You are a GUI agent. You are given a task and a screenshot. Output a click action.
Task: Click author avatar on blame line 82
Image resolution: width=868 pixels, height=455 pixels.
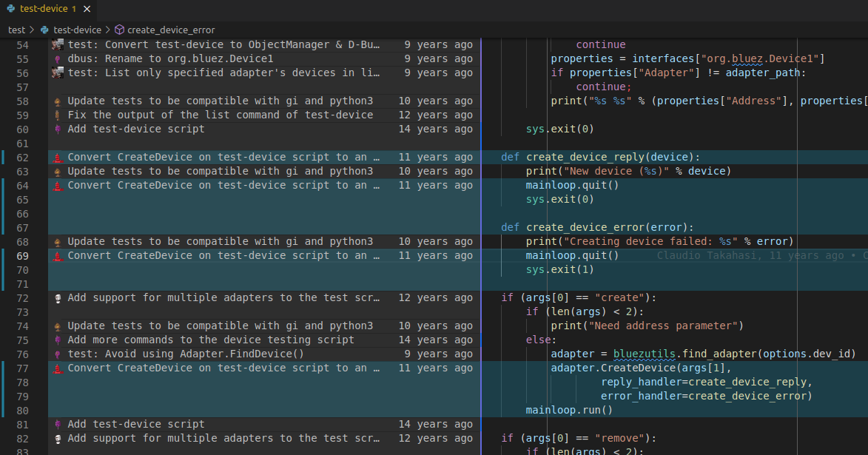click(58, 439)
